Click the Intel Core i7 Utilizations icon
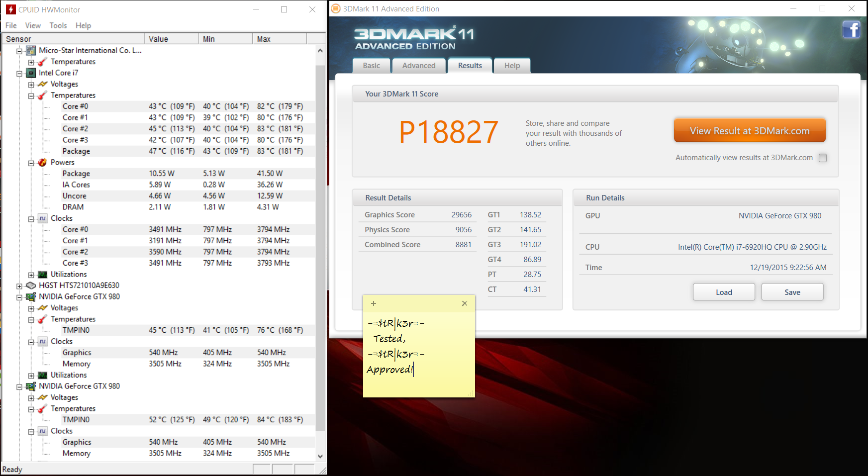The width and height of the screenshot is (868, 476). (43, 274)
